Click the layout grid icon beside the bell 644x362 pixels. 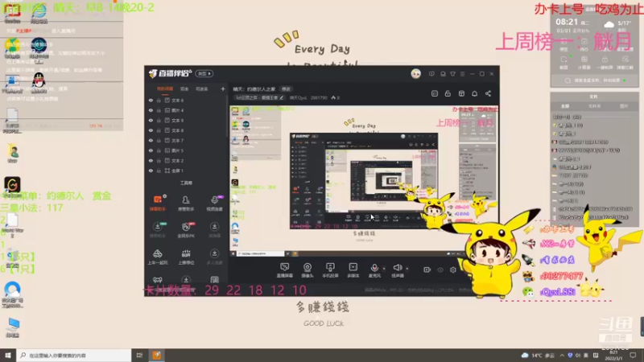[461, 93]
